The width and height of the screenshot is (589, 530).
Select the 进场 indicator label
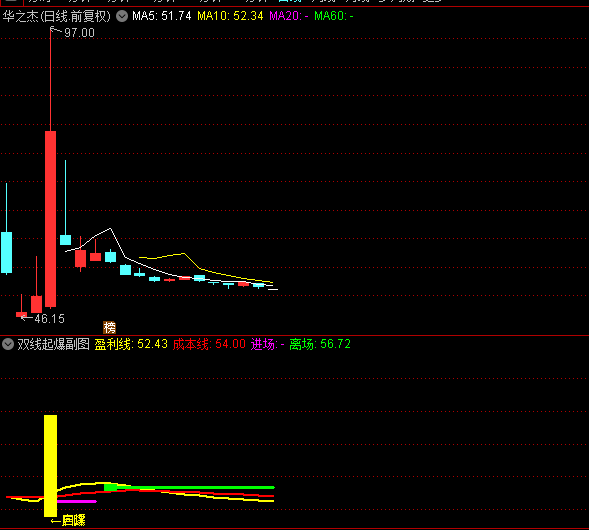coord(267,344)
